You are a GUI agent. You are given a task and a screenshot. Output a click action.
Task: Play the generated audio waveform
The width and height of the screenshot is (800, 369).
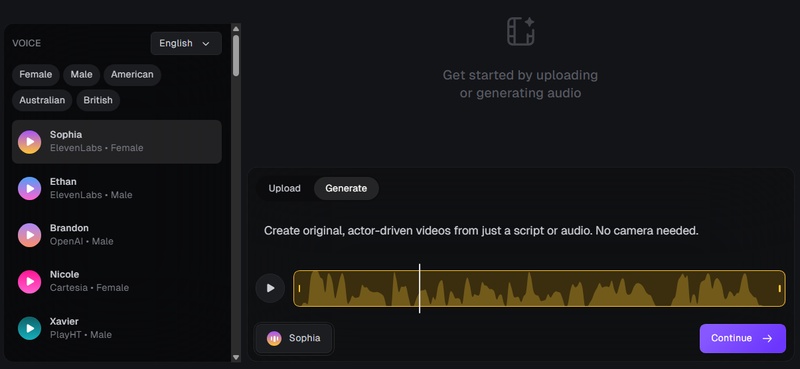pyautogui.click(x=270, y=288)
